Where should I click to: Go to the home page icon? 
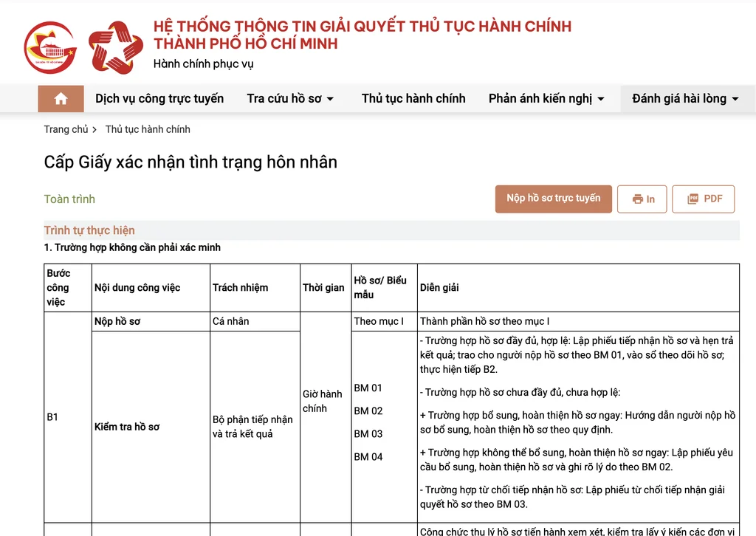pos(61,99)
